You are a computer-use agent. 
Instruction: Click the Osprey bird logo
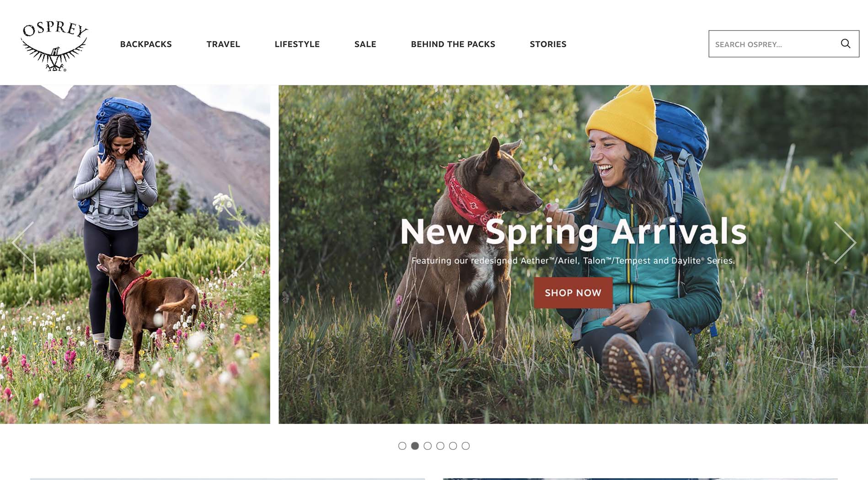[x=54, y=46]
